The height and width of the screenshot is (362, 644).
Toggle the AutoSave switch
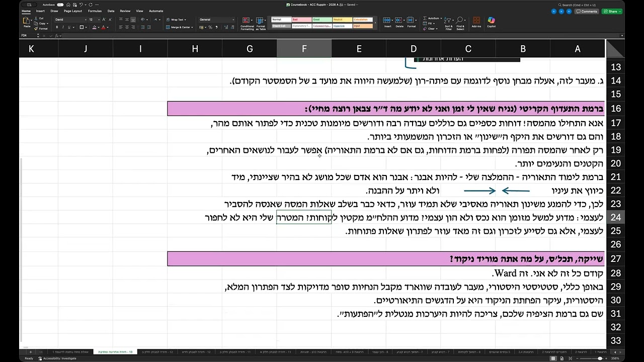click(x=60, y=5)
